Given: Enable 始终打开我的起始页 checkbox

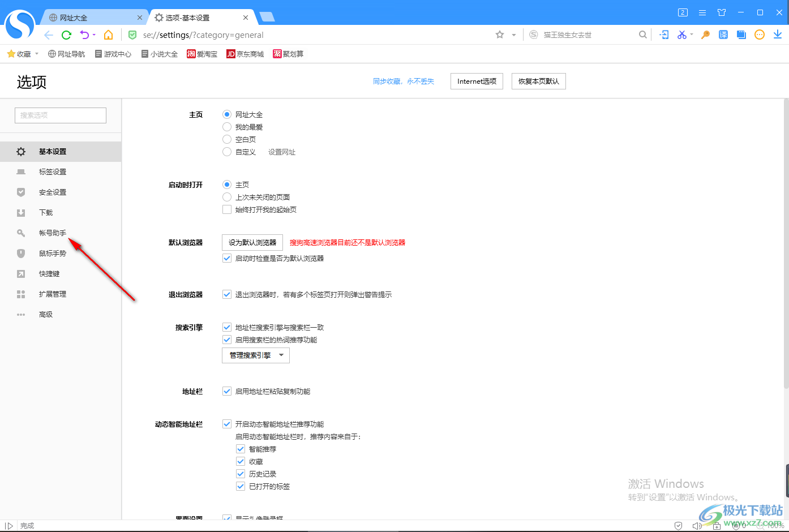Looking at the screenshot, I should [x=227, y=209].
